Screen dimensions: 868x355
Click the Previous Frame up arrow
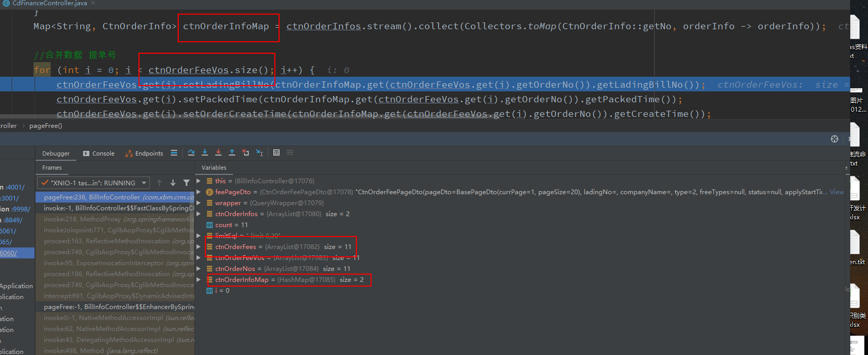point(159,183)
